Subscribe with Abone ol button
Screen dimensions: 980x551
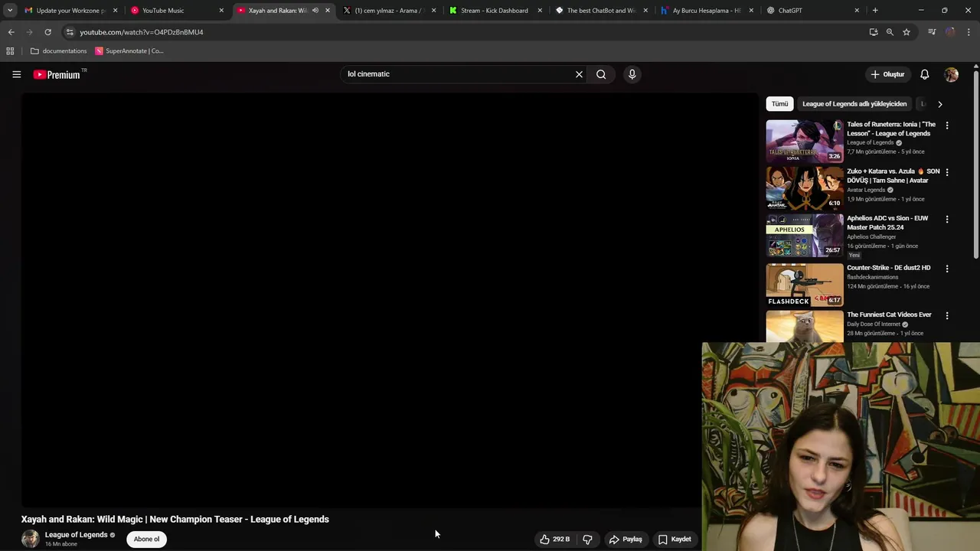[146, 539]
